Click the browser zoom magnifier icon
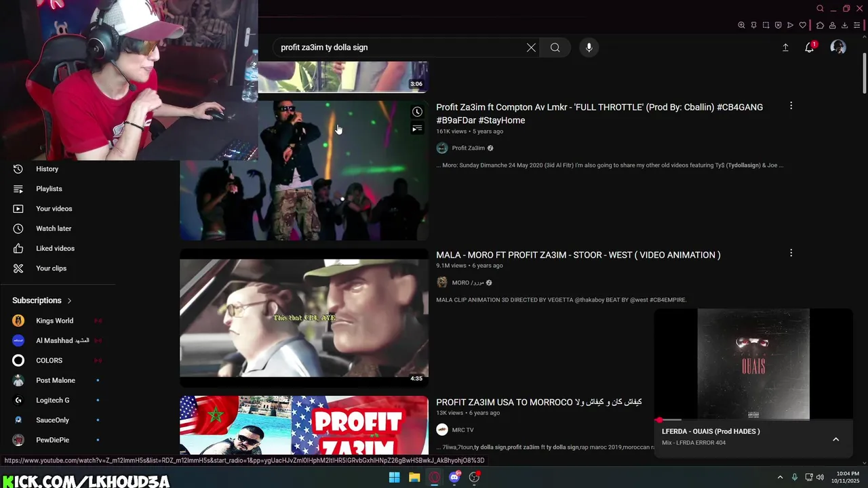Viewport: 868px width, 488px height. click(741, 25)
